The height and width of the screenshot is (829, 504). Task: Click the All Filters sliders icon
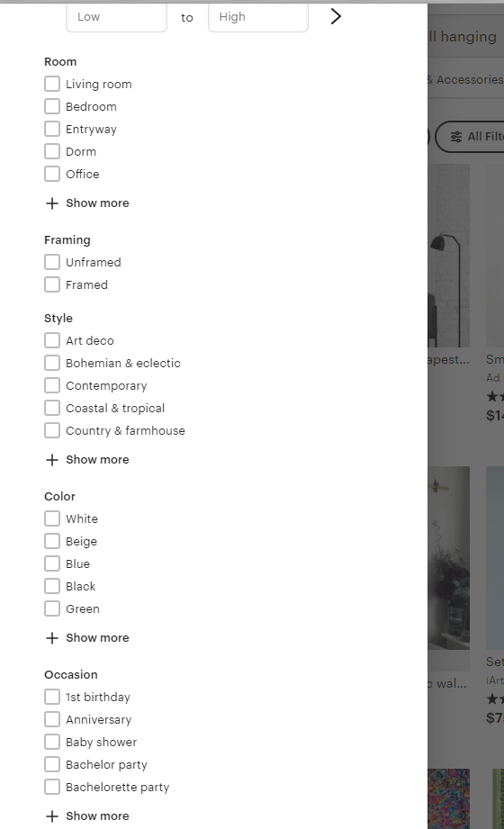[x=456, y=137]
